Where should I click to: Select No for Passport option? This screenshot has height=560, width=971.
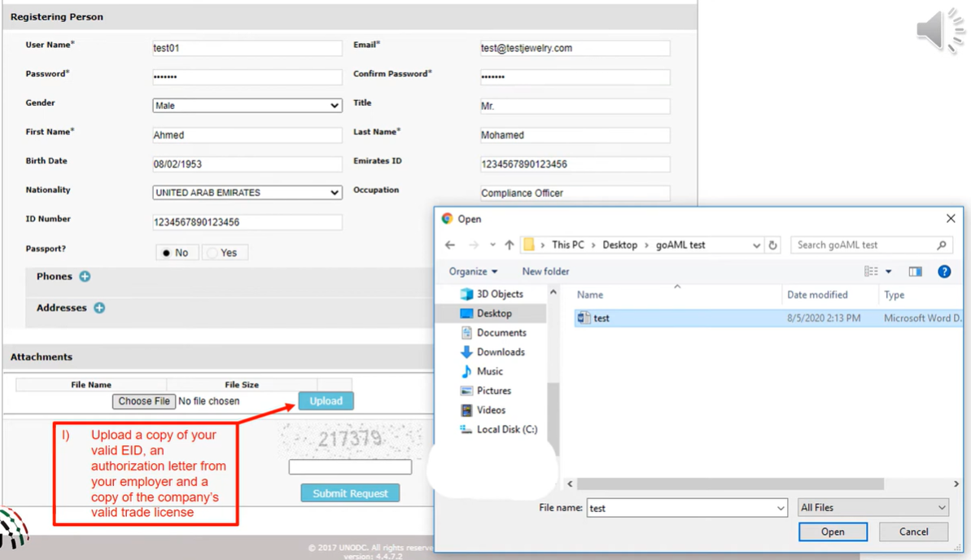[x=167, y=253]
